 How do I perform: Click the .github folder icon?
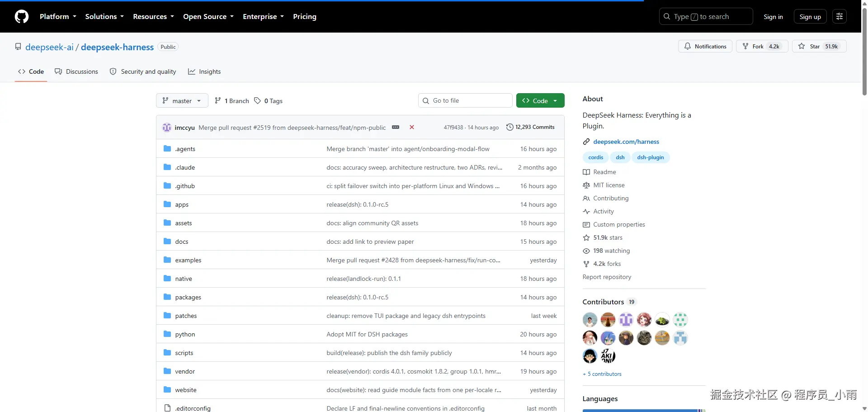click(x=167, y=186)
